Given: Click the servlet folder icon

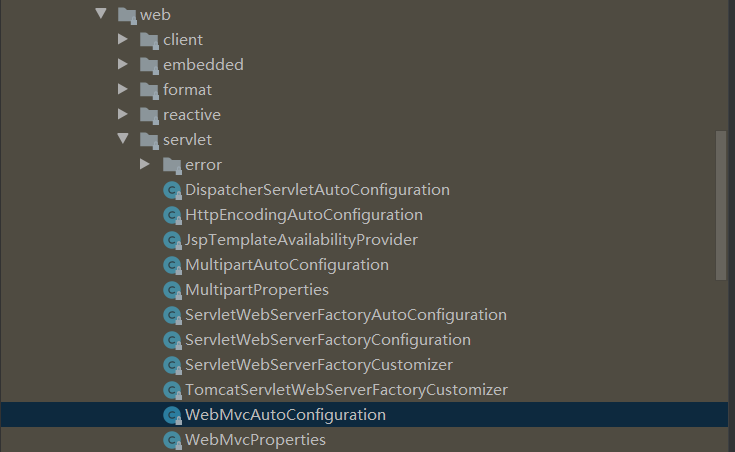Looking at the screenshot, I should (150, 140).
